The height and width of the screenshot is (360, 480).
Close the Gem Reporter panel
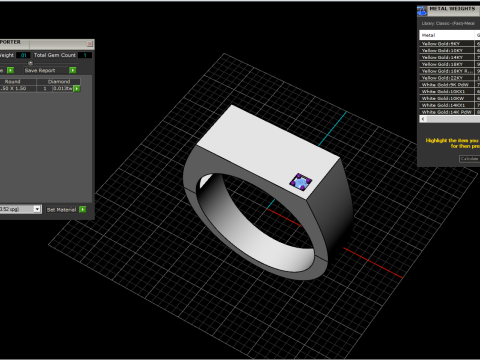(90, 44)
